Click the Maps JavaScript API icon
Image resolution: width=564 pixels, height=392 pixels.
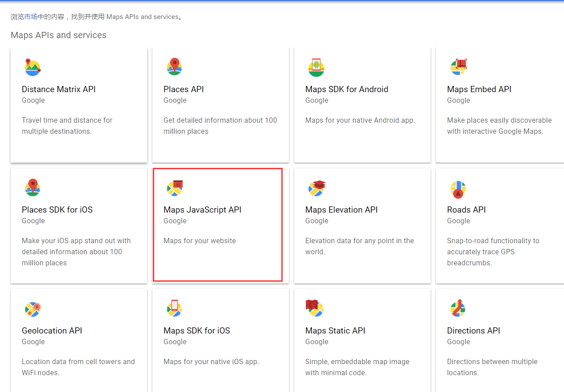(175, 188)
